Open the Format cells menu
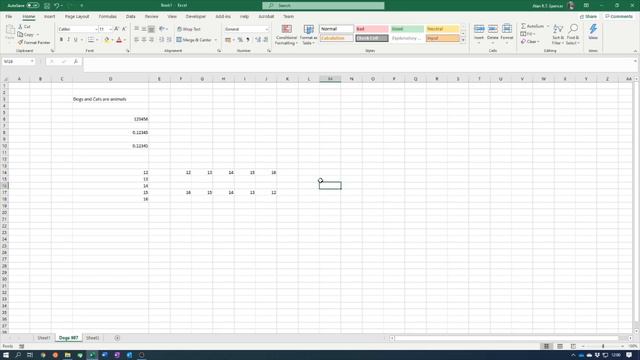Screen dimensions: 640x360 point(507,34)
